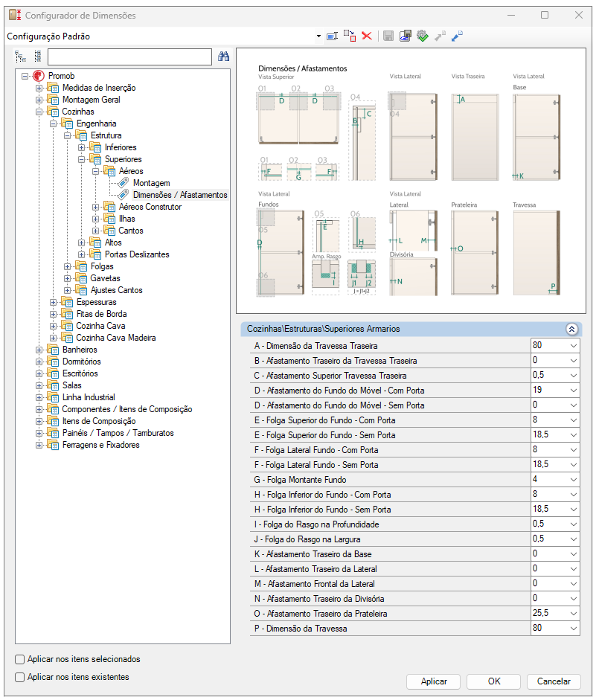Open dropdown for O - Afastamento Traseiro da Prateleira
This screenshot has height=700, width=599.
pyautogui.click(x=574, y=614)
